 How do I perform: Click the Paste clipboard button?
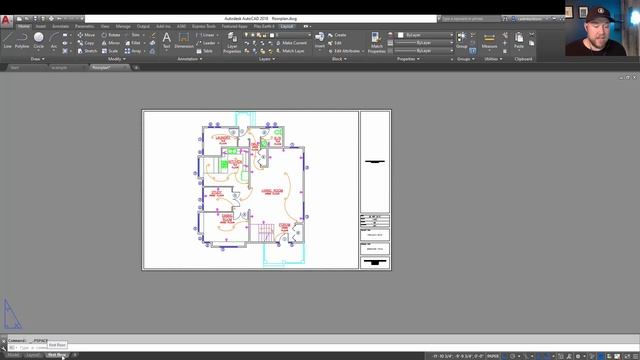(519, 41)
